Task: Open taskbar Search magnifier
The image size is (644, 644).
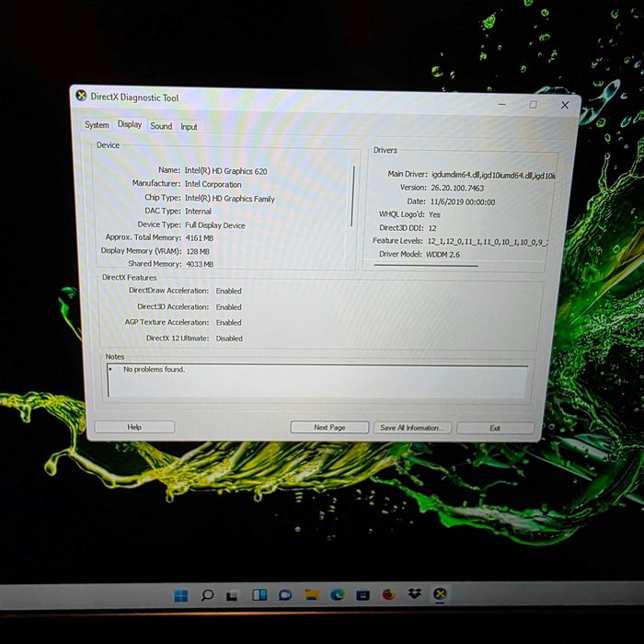Action: pos(207,594)
